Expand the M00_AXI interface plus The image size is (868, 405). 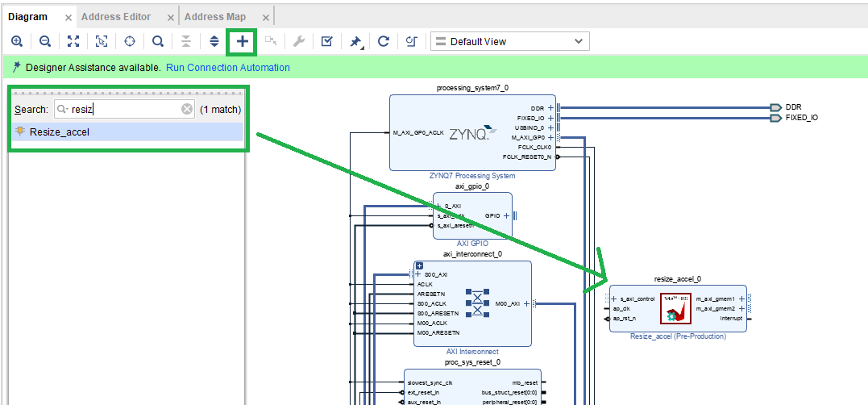(526, 303)
